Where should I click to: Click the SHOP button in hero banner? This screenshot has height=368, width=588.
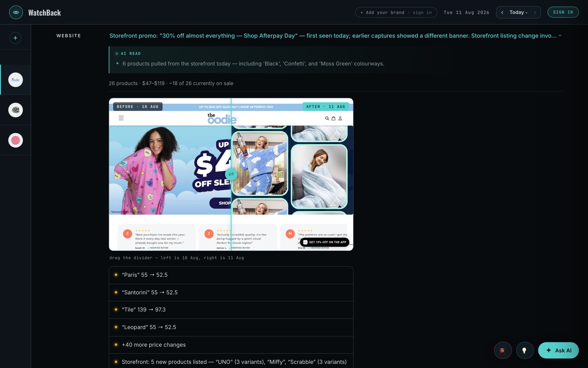(220, 203)
